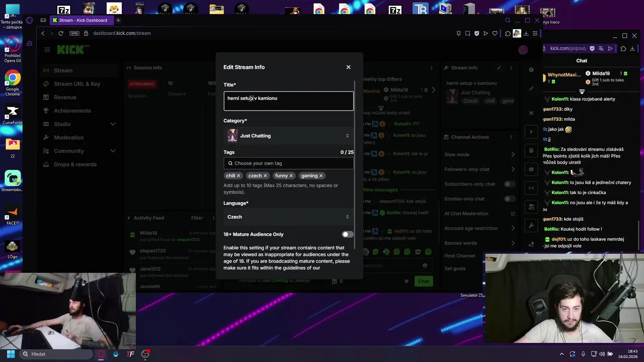The image size is (644, 362).
Task: Open AI Chat Moderation external link
Action: click(x=513, y=214)
